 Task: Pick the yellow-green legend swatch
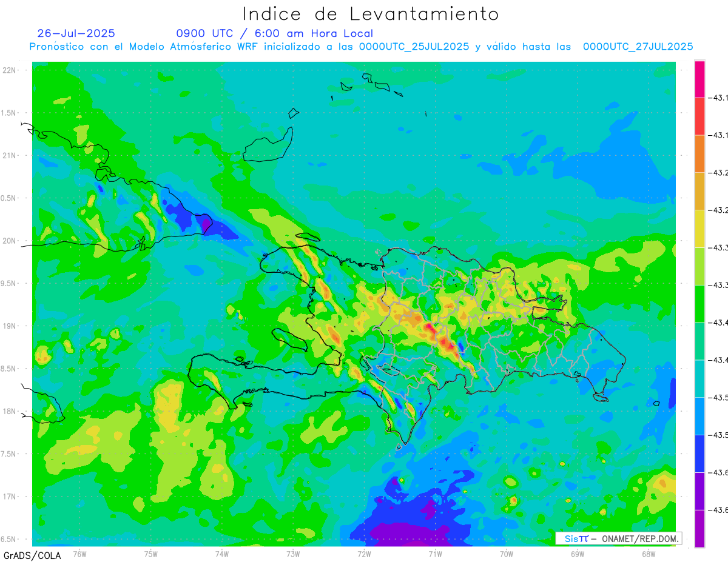coord(699,266)
